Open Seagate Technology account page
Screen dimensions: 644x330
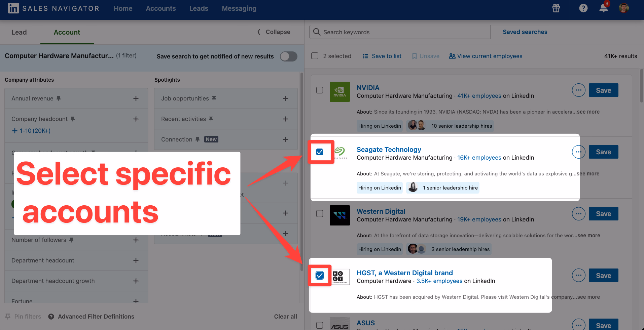click(x=389, y=150)
